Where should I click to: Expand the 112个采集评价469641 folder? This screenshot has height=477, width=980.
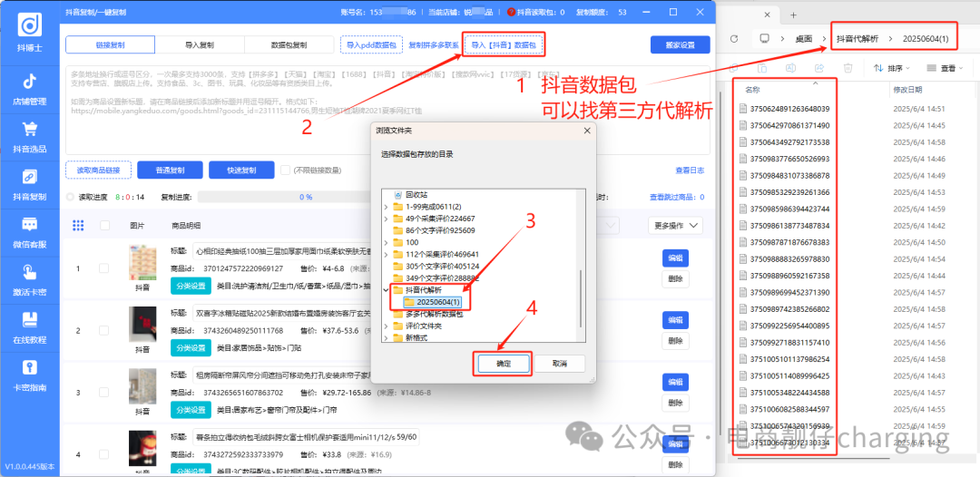tap(386, 254)
